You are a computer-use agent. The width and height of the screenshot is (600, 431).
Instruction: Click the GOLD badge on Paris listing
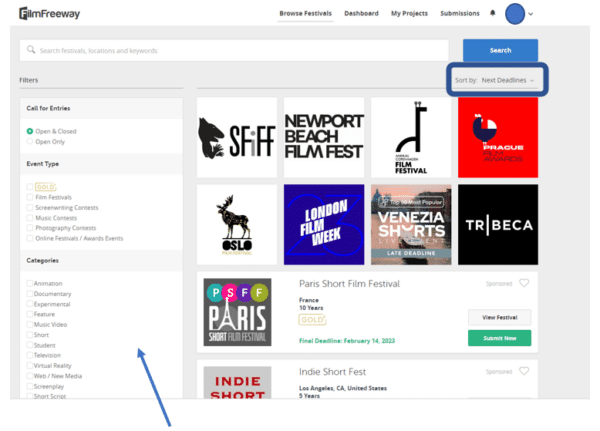click(312, 320)
